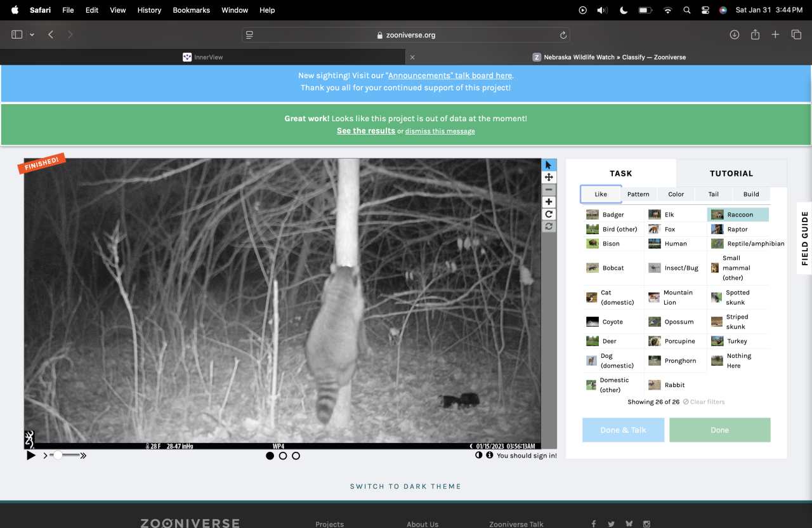Screen dimensions: 812x528
Task: Open subject info metadata icon
Action: click(490, 455)
